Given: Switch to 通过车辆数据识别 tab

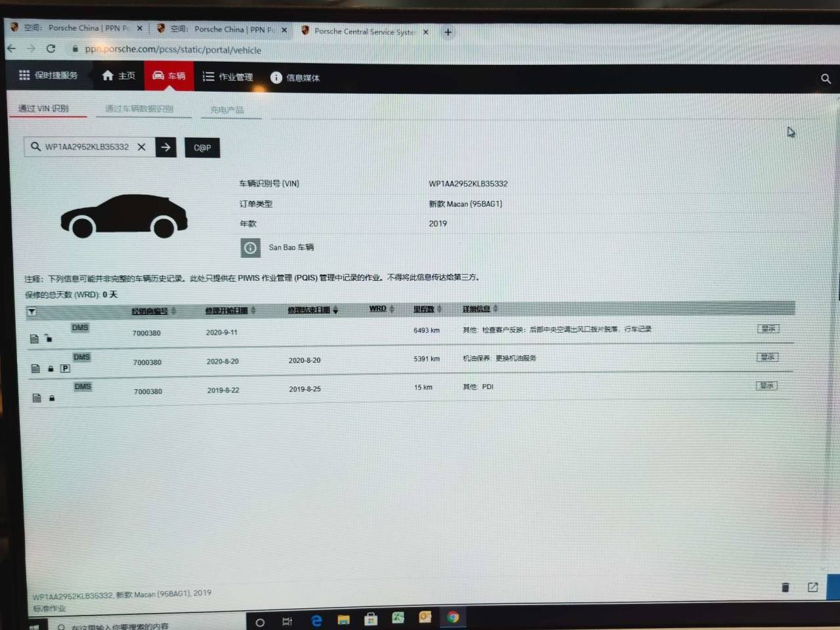Looking at the screenshot, I should [x=139, y=109].
